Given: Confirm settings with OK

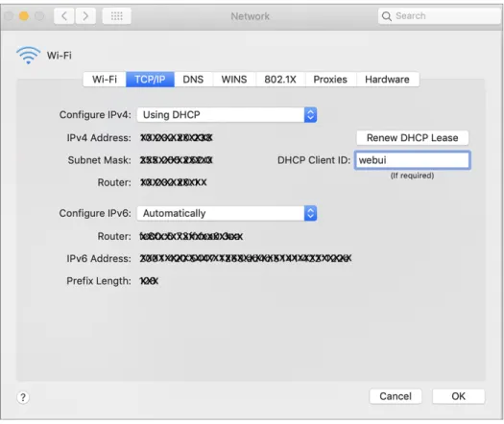Looking at the screenshot, I should coord(458,396).
